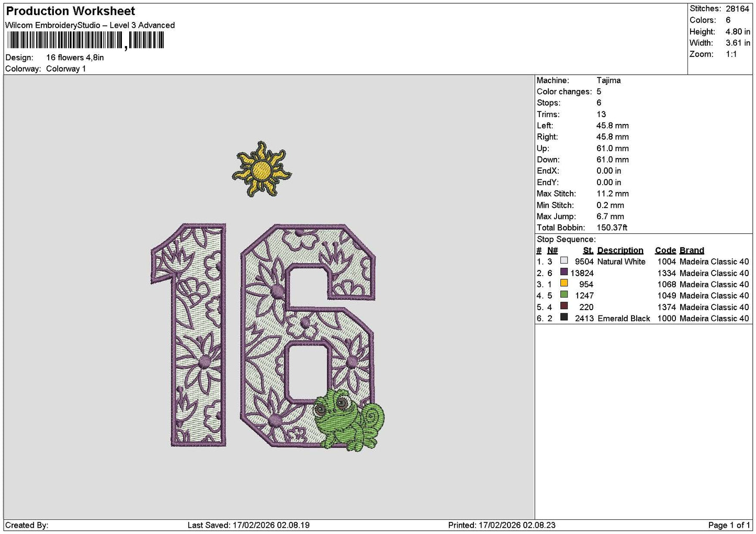Click the Height value '4.80 in'
This screenshot has height=534, width=756.
click(x=738, y=31)
